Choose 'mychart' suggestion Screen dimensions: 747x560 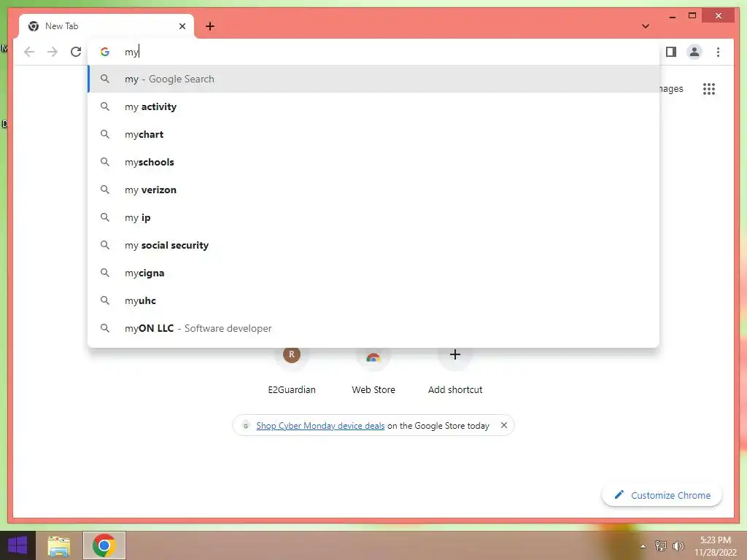[x=373, y=134]
